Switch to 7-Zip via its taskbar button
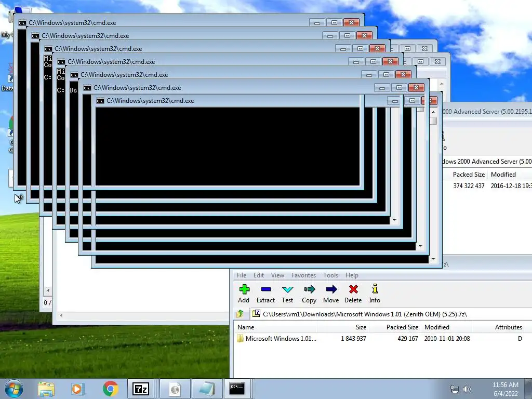Image resolution: width=532 pixels, height=399 pixels. point(141,389)
